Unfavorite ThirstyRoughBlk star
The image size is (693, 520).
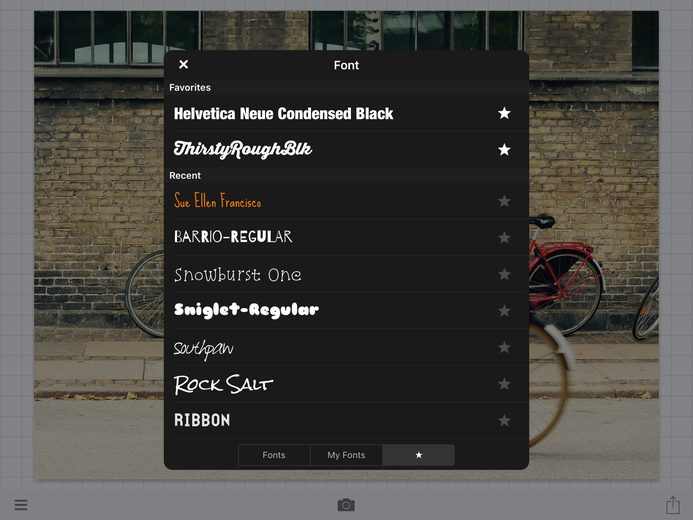point(504,150)
